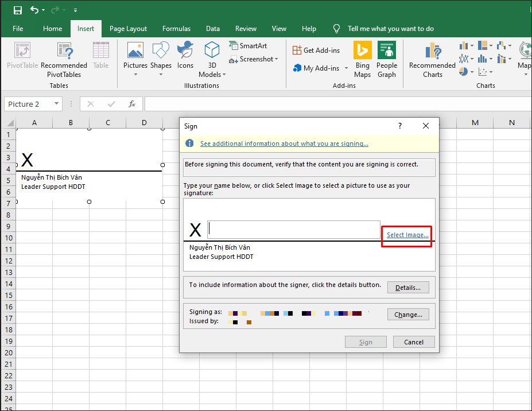532x411 pixels.
Task: Click the Cancel button
Action: (x=414, y=342)
